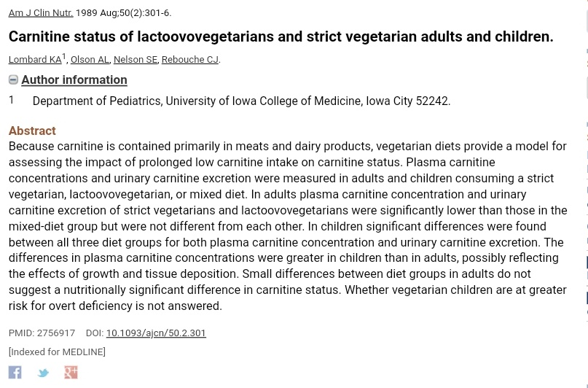Open author Nelson SE link
This screenshot has height=388, width=588.
click(x=135, y=59)
